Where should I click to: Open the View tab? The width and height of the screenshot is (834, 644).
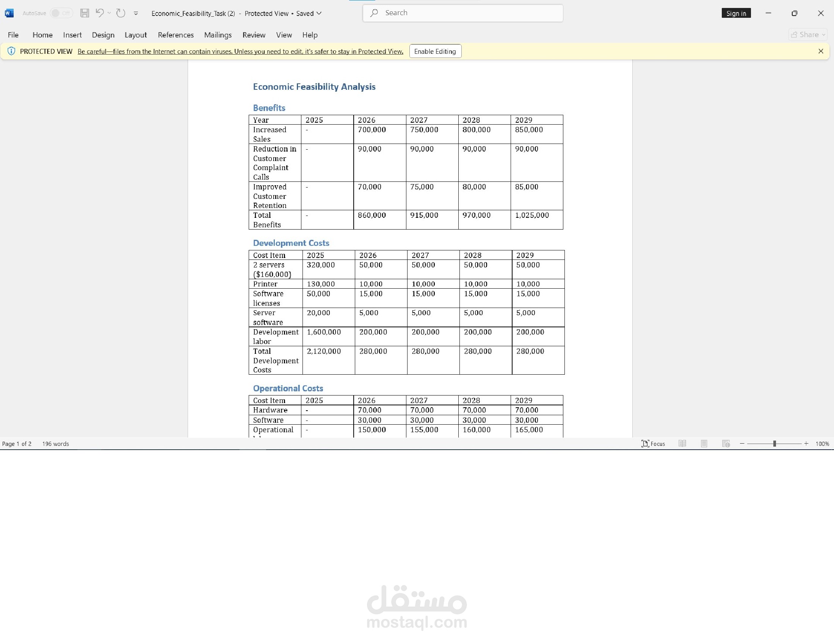284,35
